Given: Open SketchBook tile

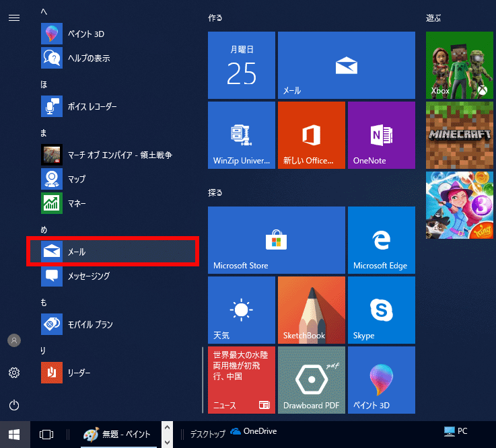Looking at the screenshot, I should pos(312,310).
